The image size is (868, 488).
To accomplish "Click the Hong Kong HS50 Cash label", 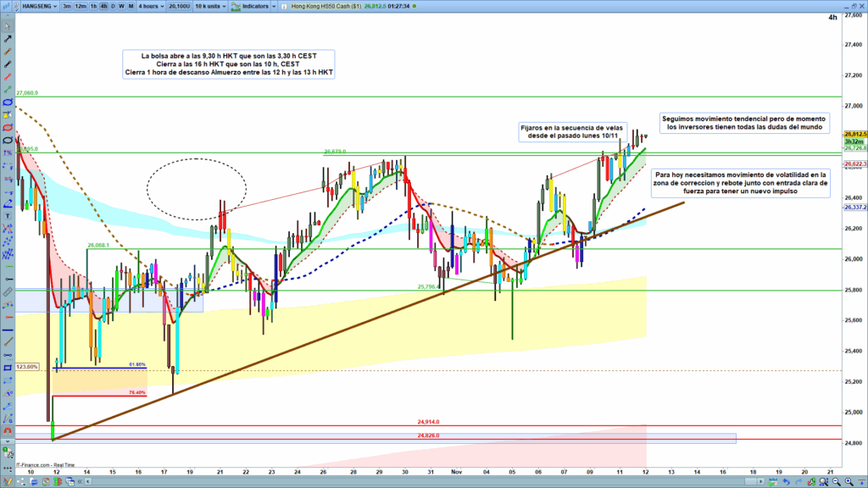I will [332, 5].
